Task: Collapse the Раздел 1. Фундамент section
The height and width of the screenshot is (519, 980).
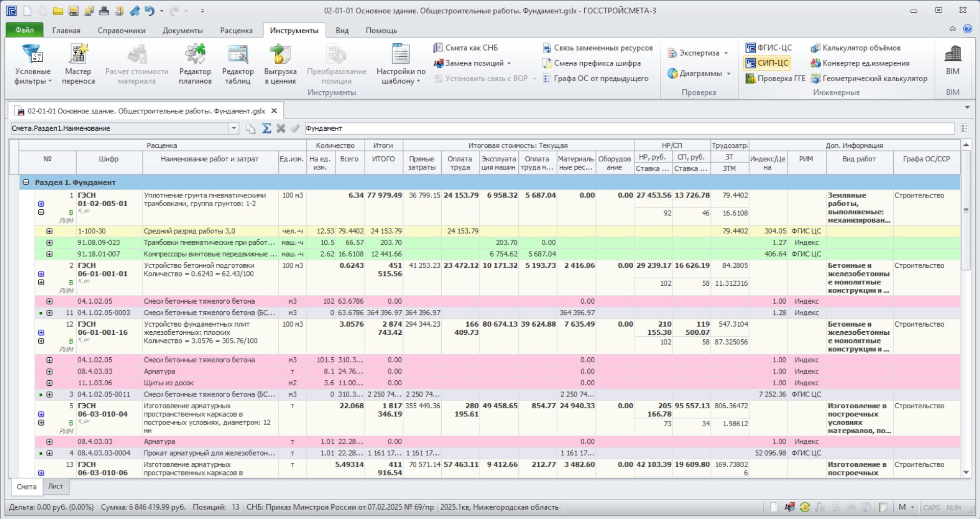Action: [x=26, y=182]
